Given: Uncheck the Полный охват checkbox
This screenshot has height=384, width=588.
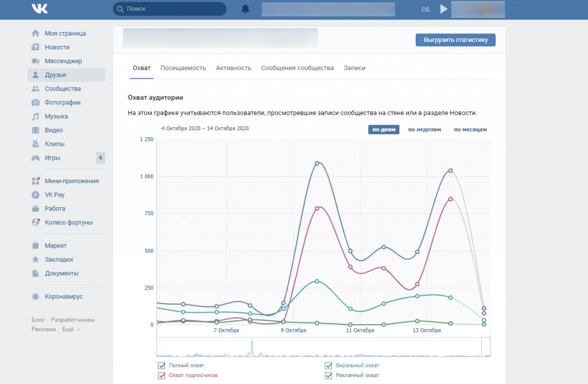Looking at the screenshot, I should pyautogui.click(x=161, y=365).
